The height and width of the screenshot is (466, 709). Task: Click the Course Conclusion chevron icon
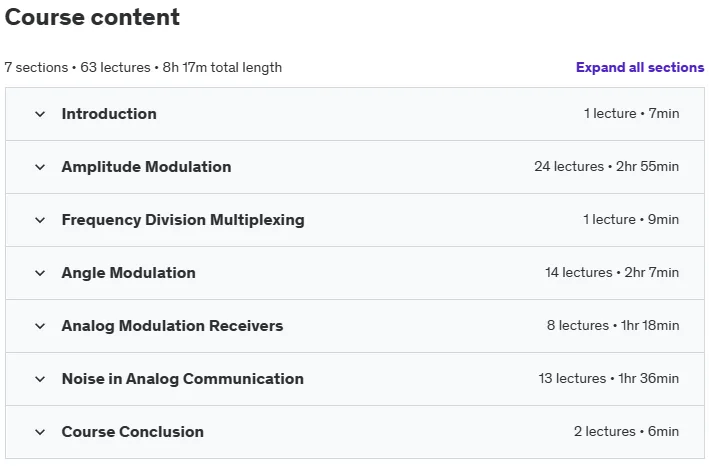point(40,432)
